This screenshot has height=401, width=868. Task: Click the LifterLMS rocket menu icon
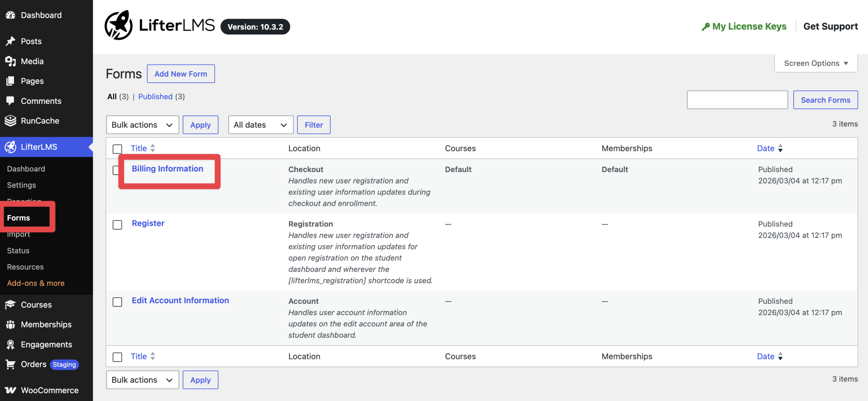point(11,147)
